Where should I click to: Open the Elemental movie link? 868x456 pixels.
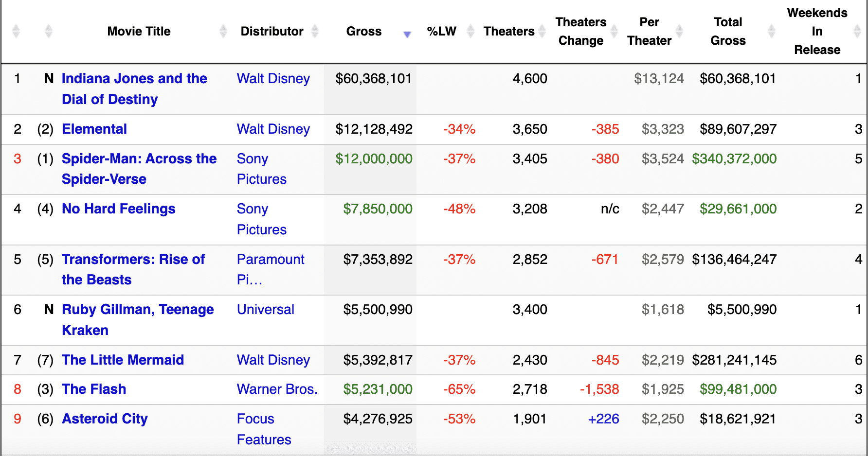(x=94, y=129)
